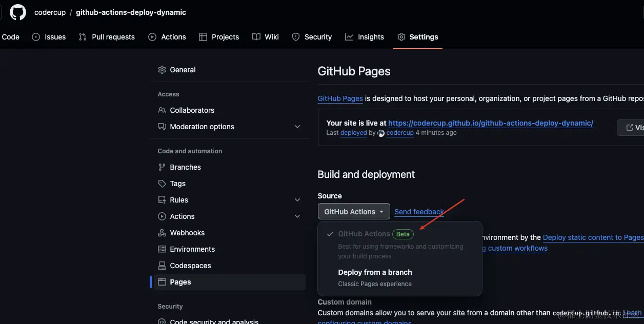Switch to the Issues tab
This screenshot has width=644, height=324.
(49, 37)
